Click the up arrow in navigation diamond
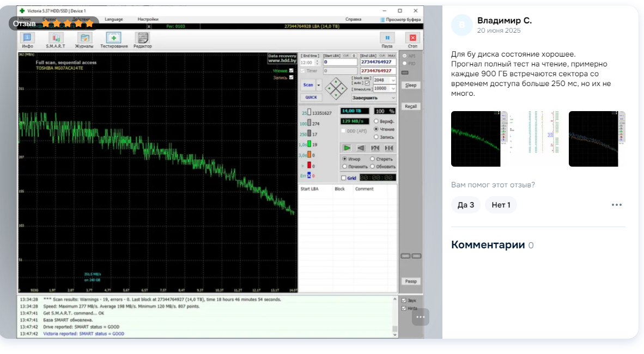This screenshot has height=354, width=644. (336, 82)
